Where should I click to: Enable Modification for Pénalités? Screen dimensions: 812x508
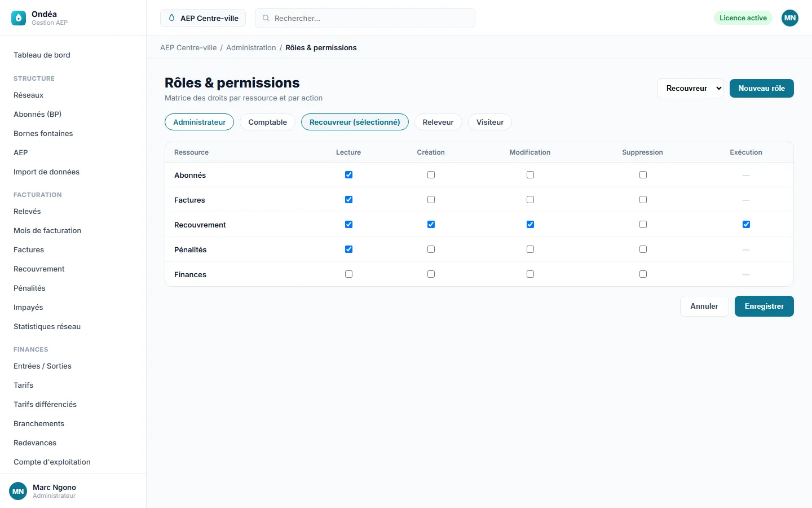[530, 249]
